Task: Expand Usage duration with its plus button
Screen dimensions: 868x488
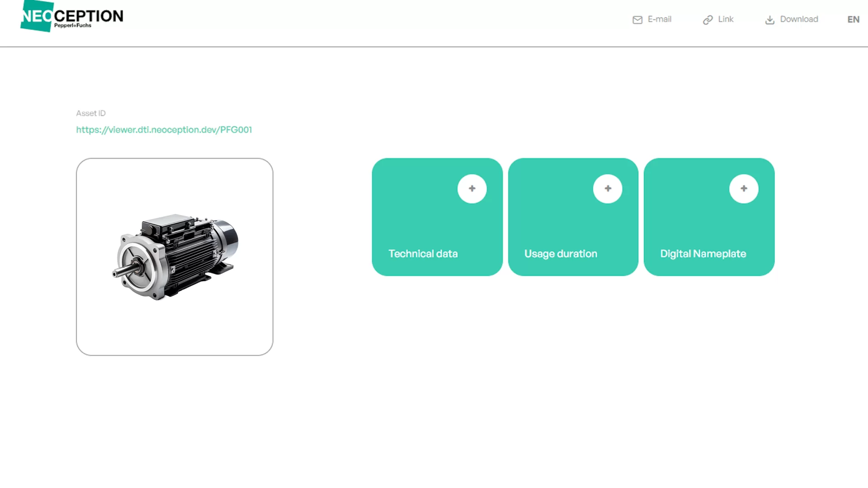Action: tap(608, 188)
